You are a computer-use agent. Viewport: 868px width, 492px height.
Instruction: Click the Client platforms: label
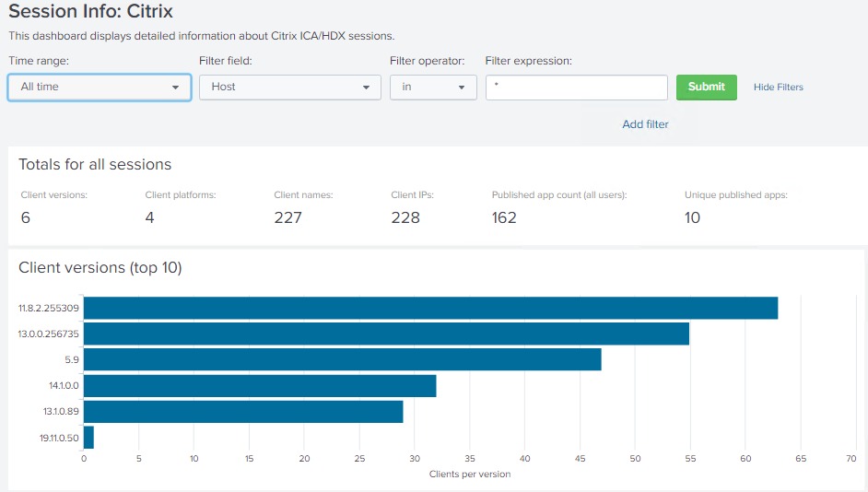coord(181,194)
